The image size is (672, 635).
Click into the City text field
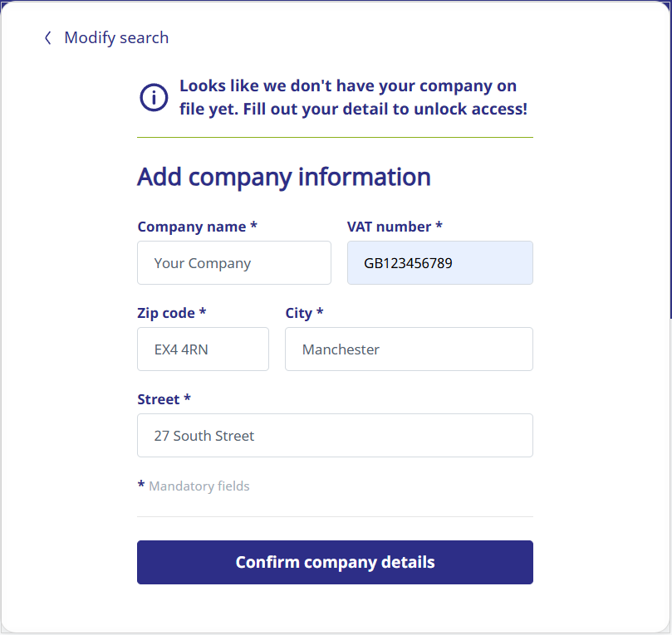(x=408, y=349)
